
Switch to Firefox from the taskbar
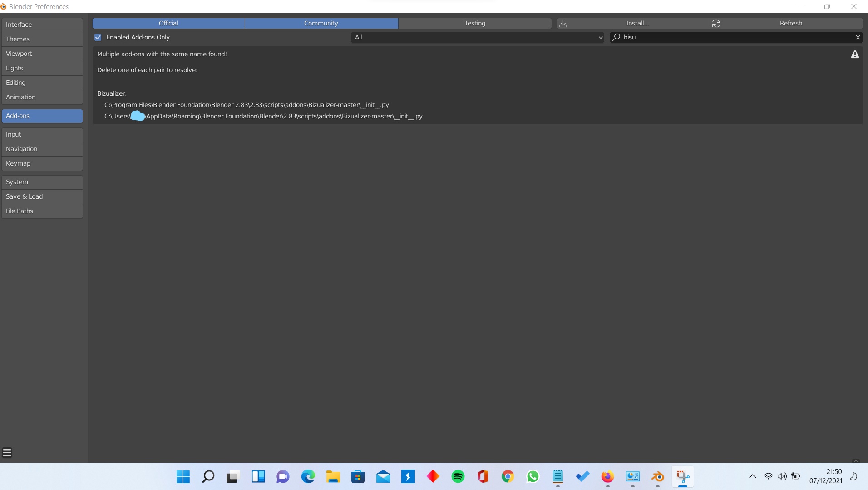coord(607,476)
